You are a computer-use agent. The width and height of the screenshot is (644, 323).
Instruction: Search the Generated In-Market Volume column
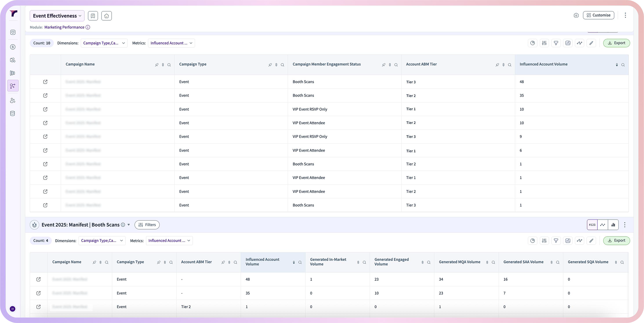pos(365,263)
